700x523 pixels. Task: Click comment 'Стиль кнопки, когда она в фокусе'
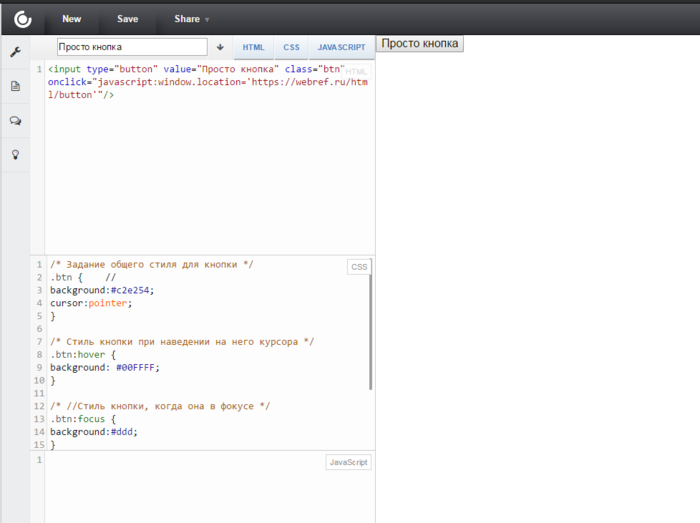click(160, 406)
